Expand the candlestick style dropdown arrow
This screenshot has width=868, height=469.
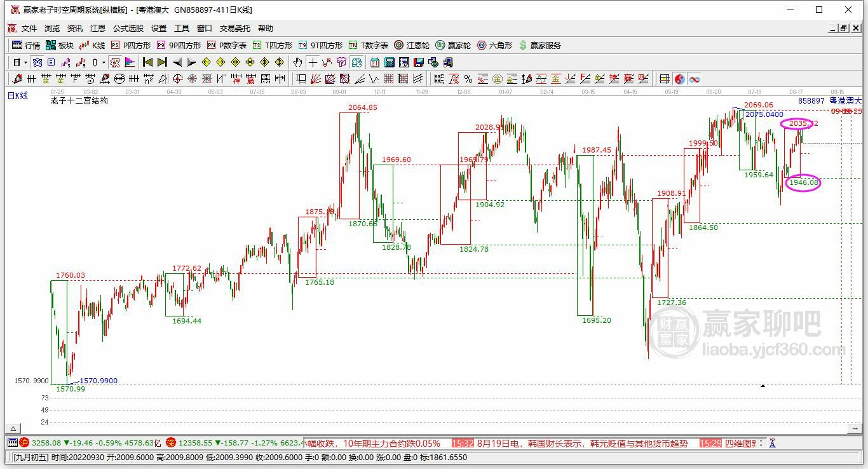point(104,62)
